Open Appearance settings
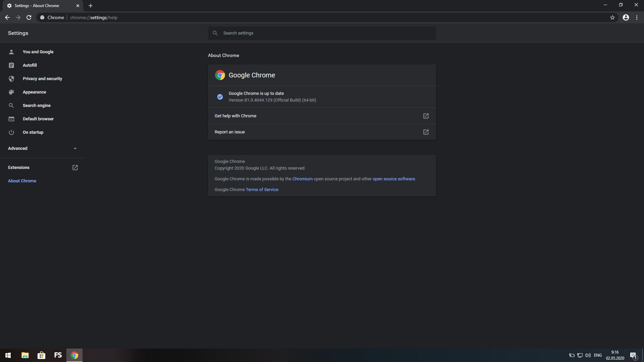The height and width of the screenshot is (362, 644). pyautogui.click(x=34, y=92)
